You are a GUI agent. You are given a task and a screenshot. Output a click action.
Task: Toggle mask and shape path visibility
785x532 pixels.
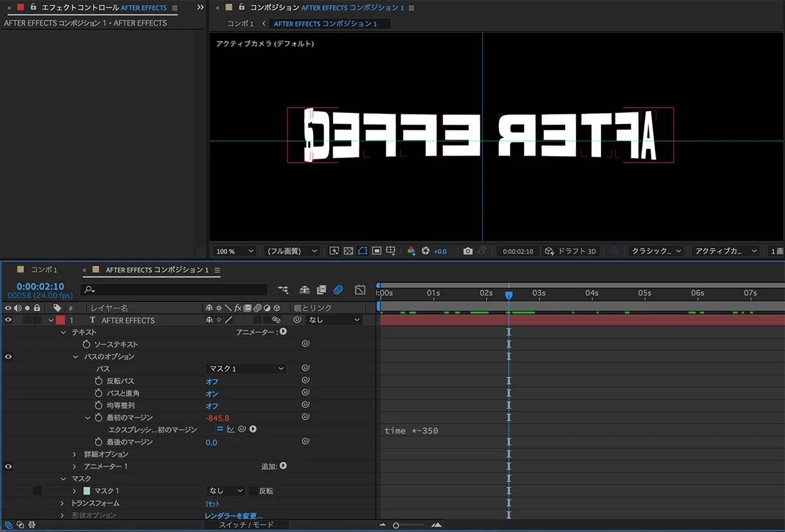tap(362, 251)
